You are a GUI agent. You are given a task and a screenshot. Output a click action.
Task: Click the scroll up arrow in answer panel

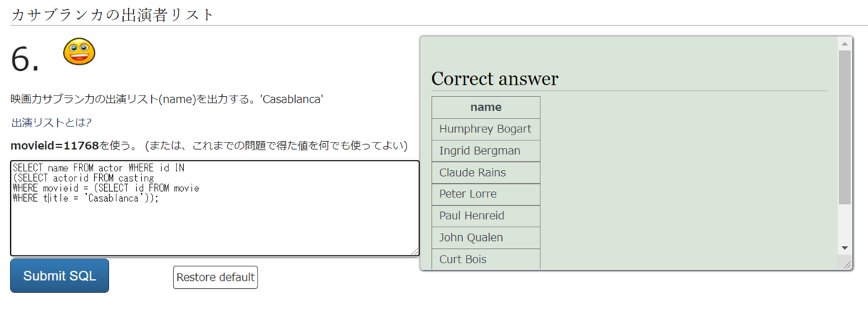(844, 43)
